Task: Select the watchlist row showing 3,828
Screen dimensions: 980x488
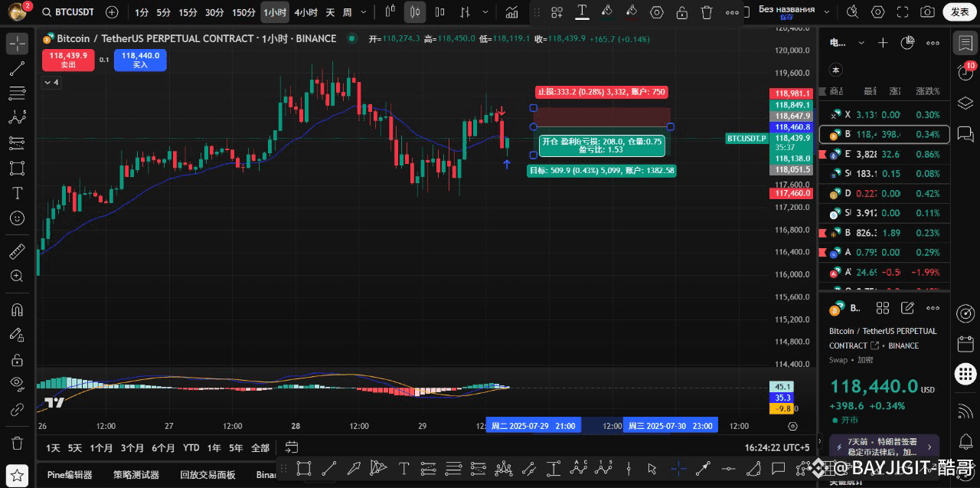Action: point(884,154)
